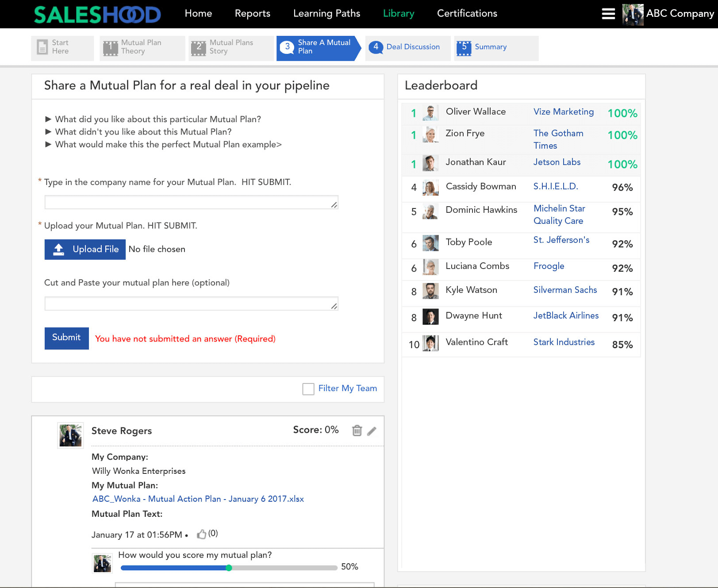
Task: Click the Upload File button
Action: (85, 250)
